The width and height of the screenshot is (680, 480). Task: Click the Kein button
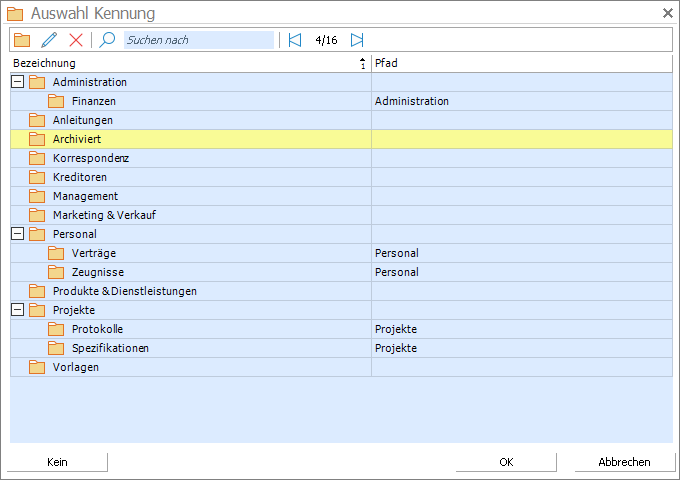tap(57, 462)
